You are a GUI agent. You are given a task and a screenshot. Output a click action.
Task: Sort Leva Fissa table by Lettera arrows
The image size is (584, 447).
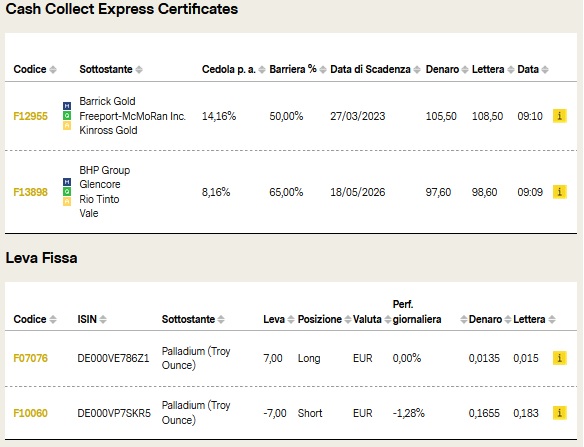click(x=552, y=320)
